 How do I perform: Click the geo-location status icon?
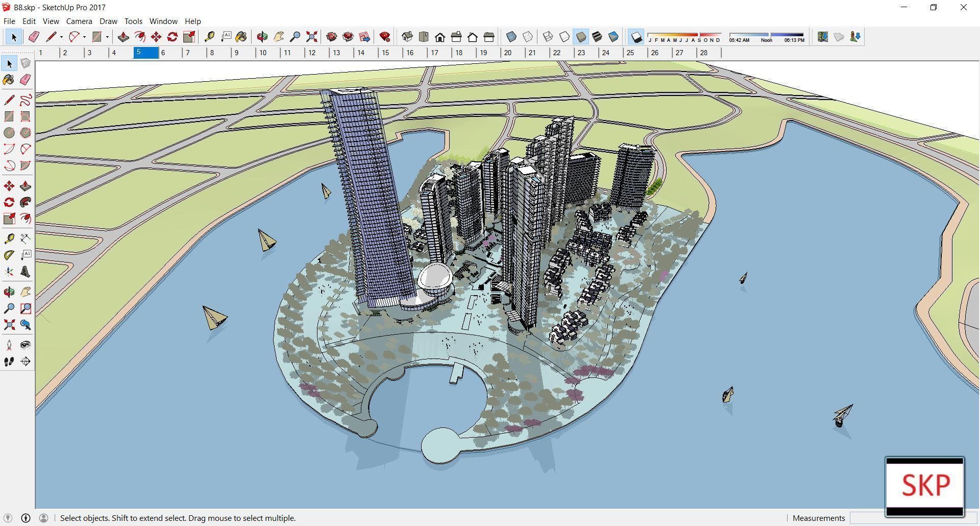click(x=8, y=518)
